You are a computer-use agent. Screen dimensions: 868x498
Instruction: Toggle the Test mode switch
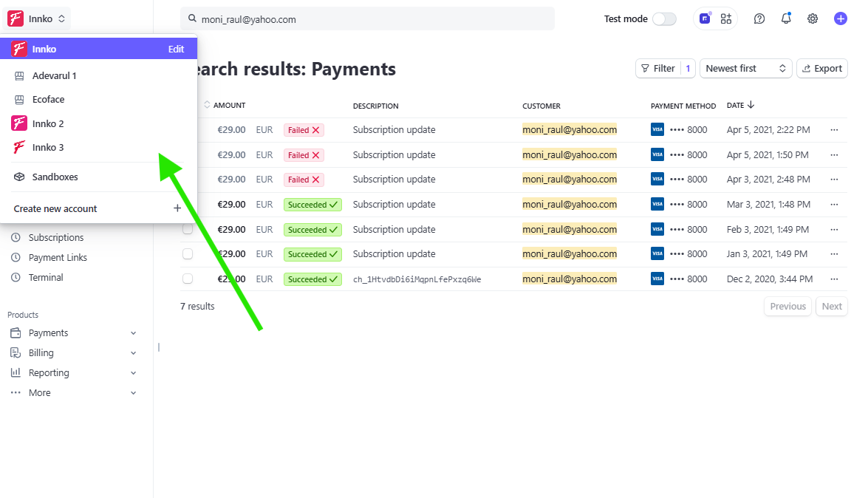click(x=664, y=18)
